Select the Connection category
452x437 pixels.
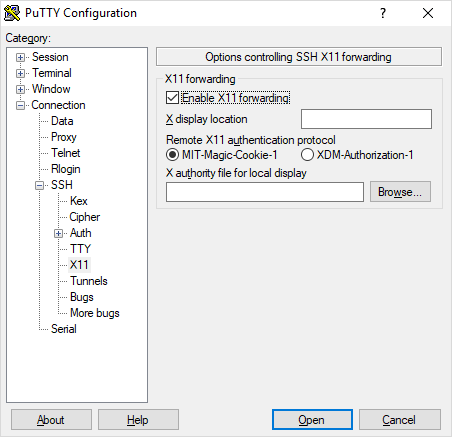(x=58, y=105)
